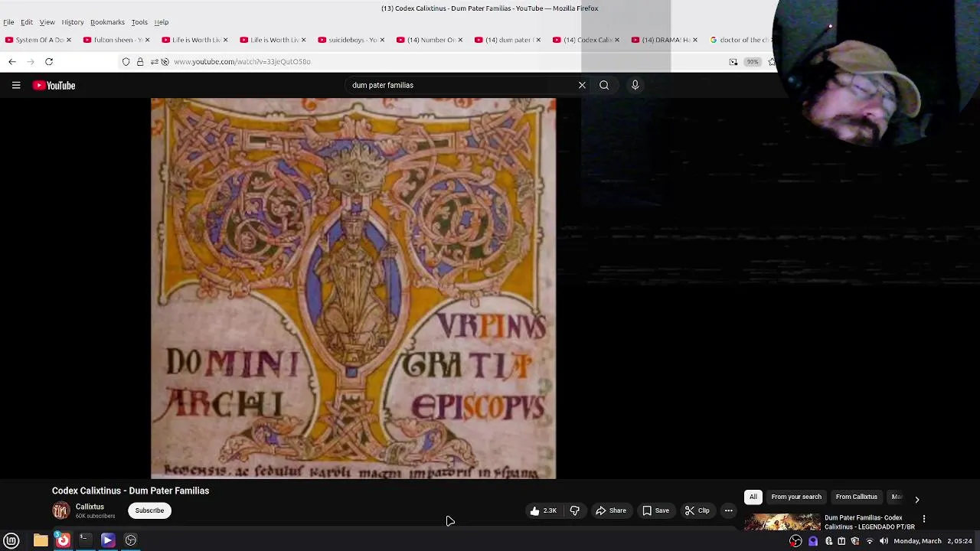
Task: Go to YouTube home via logo
Action: click(x=54, y=86)
